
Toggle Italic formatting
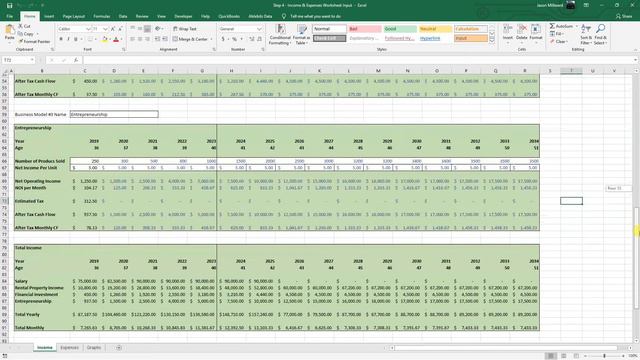pyautogui.click(x=68, y=39)
